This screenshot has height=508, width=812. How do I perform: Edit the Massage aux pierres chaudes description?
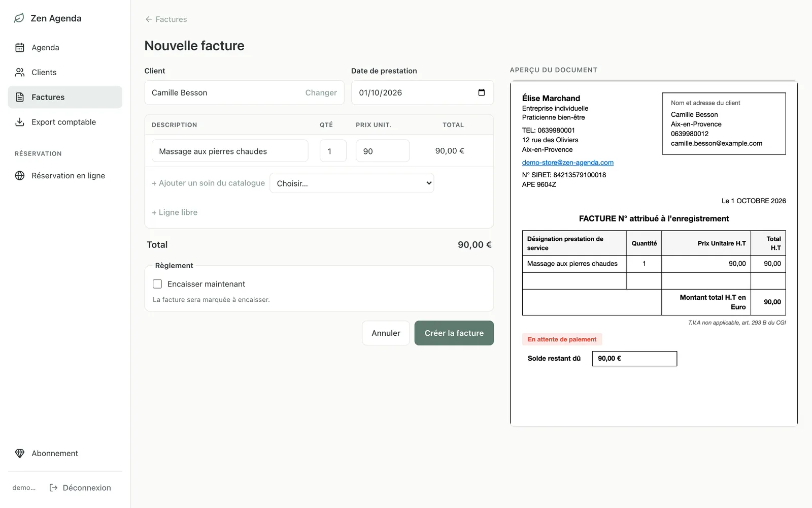point(230,151)
